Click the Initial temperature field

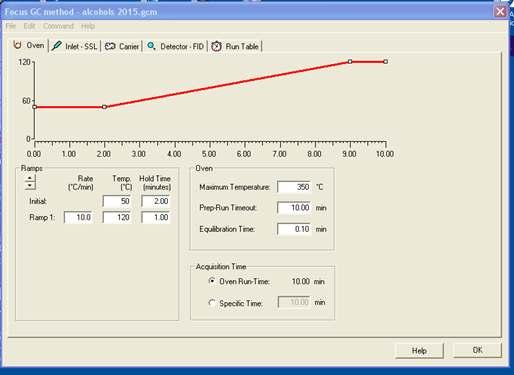click(x=117, y=201)
